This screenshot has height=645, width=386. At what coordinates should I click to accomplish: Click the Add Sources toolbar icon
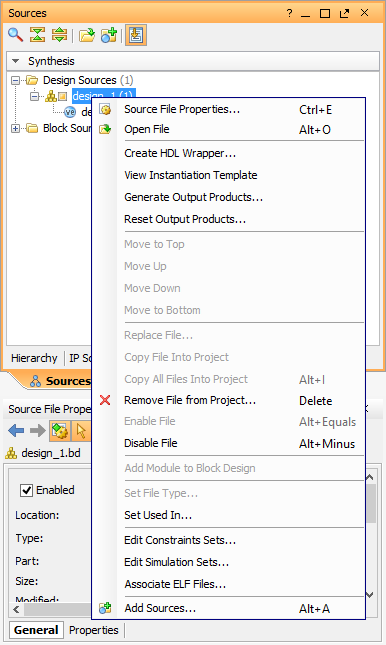(x=109, y=35)
